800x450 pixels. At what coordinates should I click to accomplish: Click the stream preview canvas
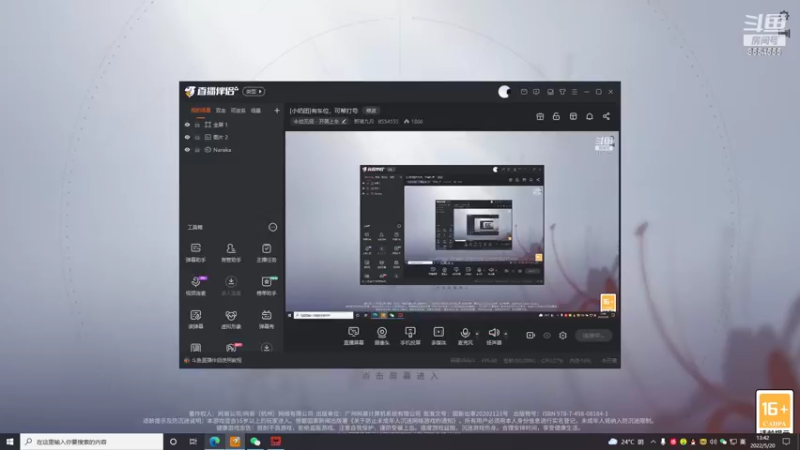click(x=452, y=225)
